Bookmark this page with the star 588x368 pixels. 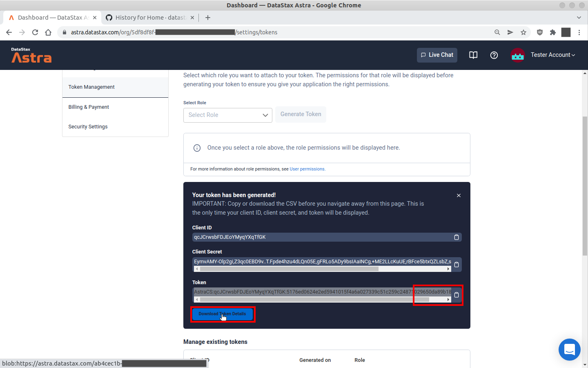[x=523, y=32]
